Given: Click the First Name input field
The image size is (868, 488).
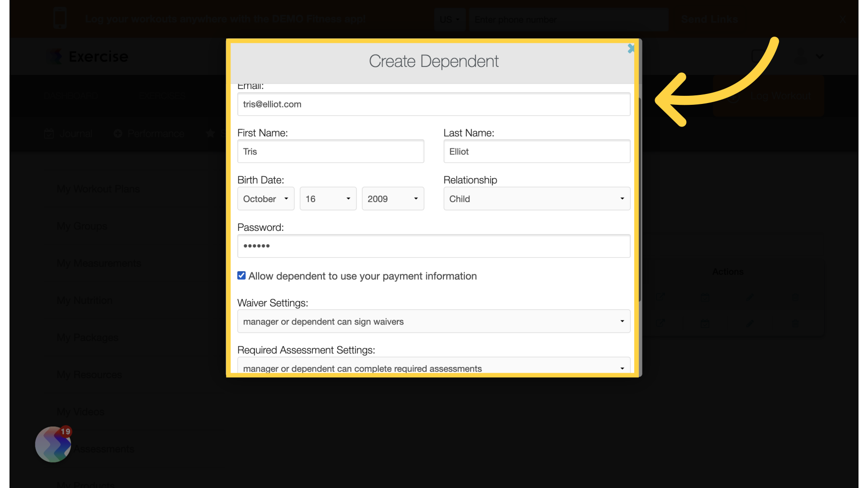Looking at the screenshot, I should point(331,151).
